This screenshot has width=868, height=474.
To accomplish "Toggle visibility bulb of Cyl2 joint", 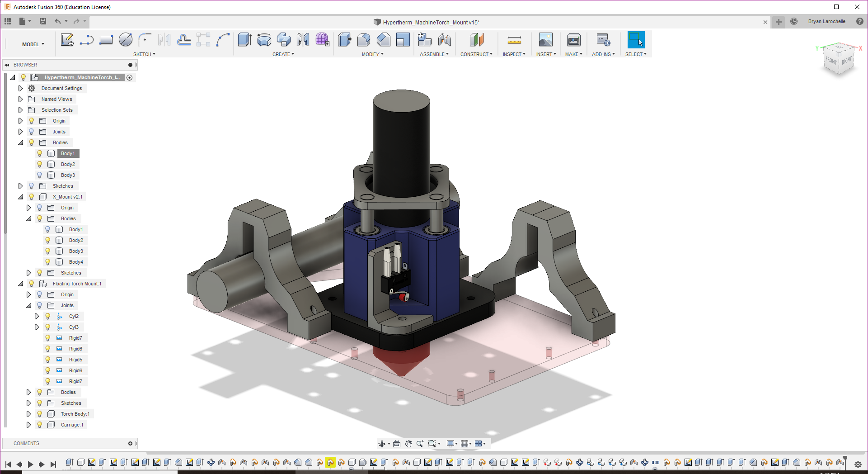I will click(48, 316).
